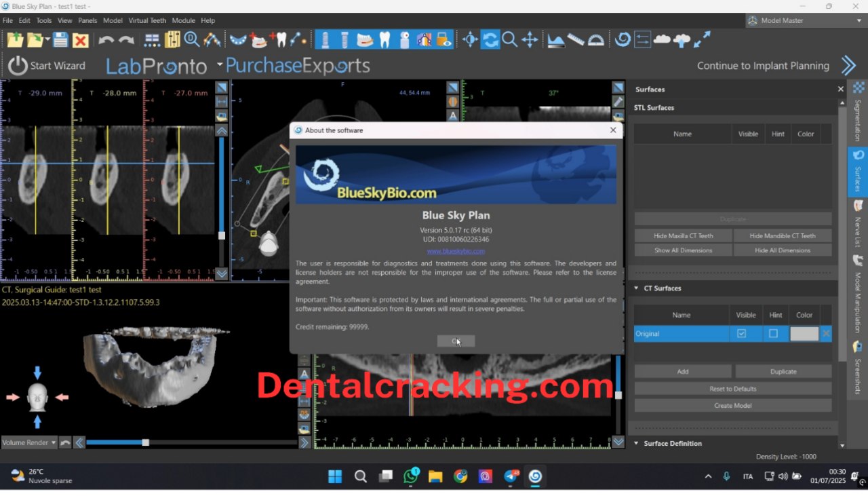Open File Explorer from the taskbar
This screenshot has height=496, width=868.
click(x=435, y=476)
